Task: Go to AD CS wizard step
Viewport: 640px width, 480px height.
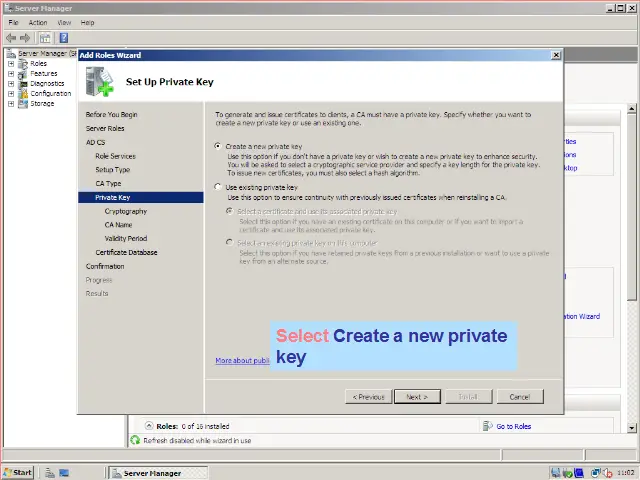Action: coord(96,142)
